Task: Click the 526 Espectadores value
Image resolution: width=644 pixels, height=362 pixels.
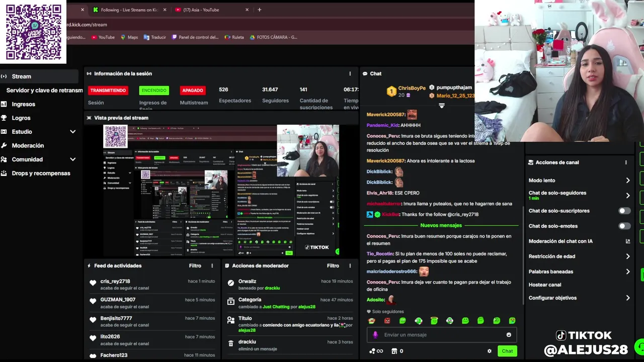Action: tap(224, 89)
